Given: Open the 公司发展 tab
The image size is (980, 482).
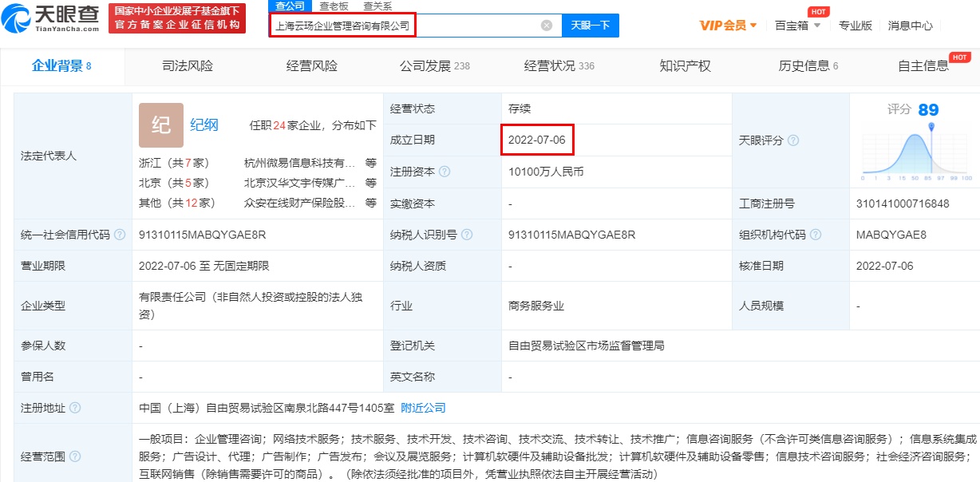Looking at the screenshot, I should click(435, 66).
